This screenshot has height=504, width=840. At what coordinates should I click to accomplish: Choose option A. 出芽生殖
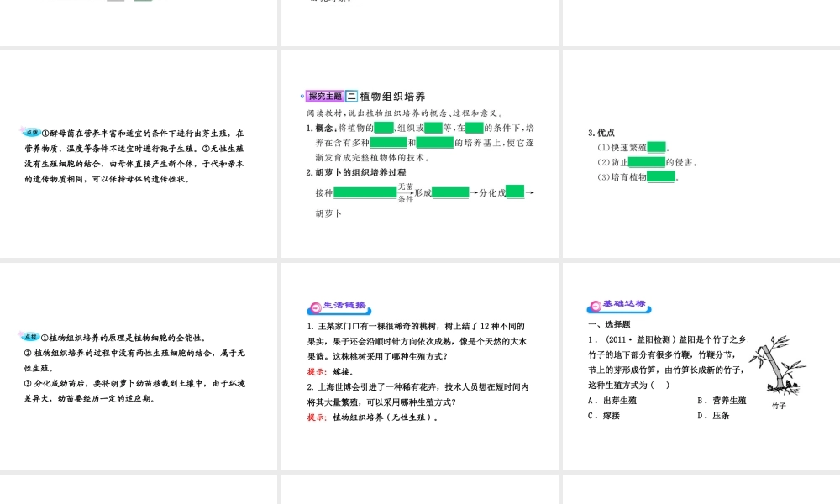tap(612, 400)
